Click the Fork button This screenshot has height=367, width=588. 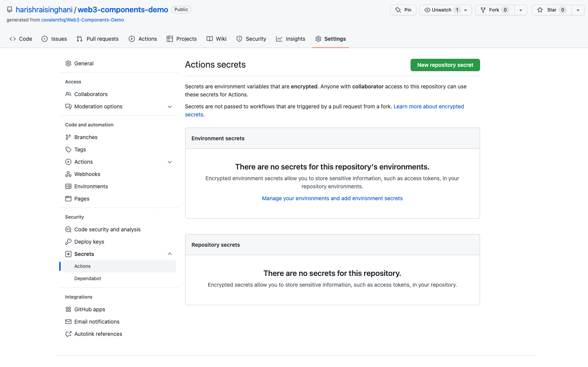(495, 10)
